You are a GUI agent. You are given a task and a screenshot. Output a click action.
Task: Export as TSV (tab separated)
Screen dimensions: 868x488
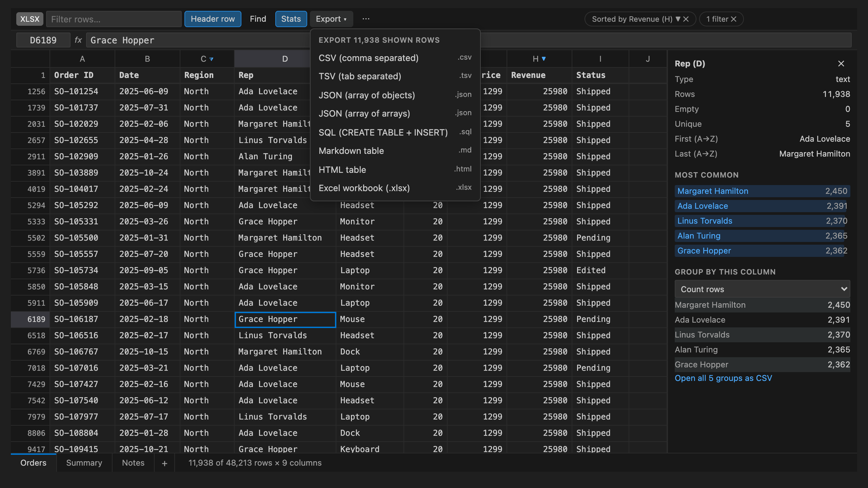point(395,76)
